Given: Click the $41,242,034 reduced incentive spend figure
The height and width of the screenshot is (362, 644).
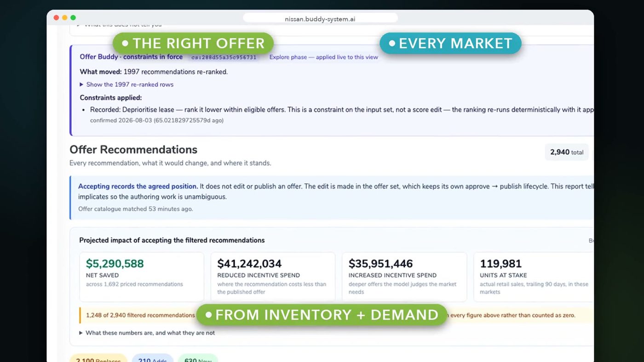Looking at the screenshot, I should [x=249, y=264].
